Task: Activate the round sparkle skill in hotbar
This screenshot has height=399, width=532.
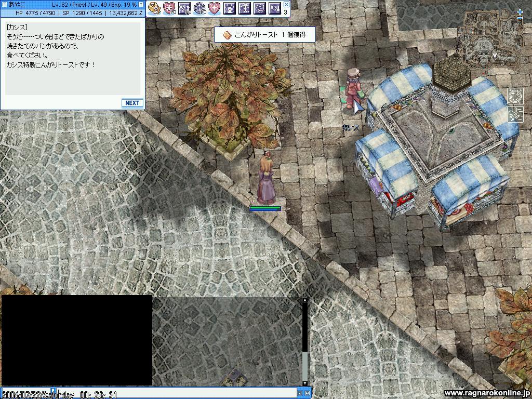Action: tap(199, 8)
